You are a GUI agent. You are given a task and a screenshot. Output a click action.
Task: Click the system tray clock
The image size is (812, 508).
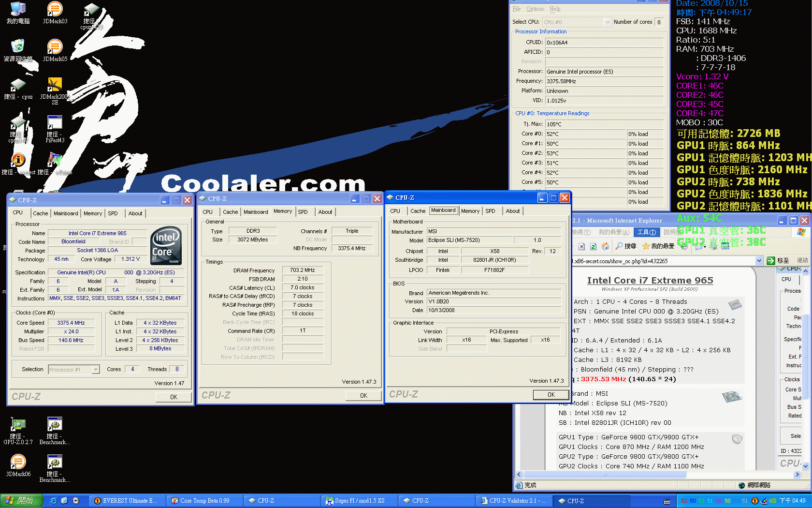point(793,501)
